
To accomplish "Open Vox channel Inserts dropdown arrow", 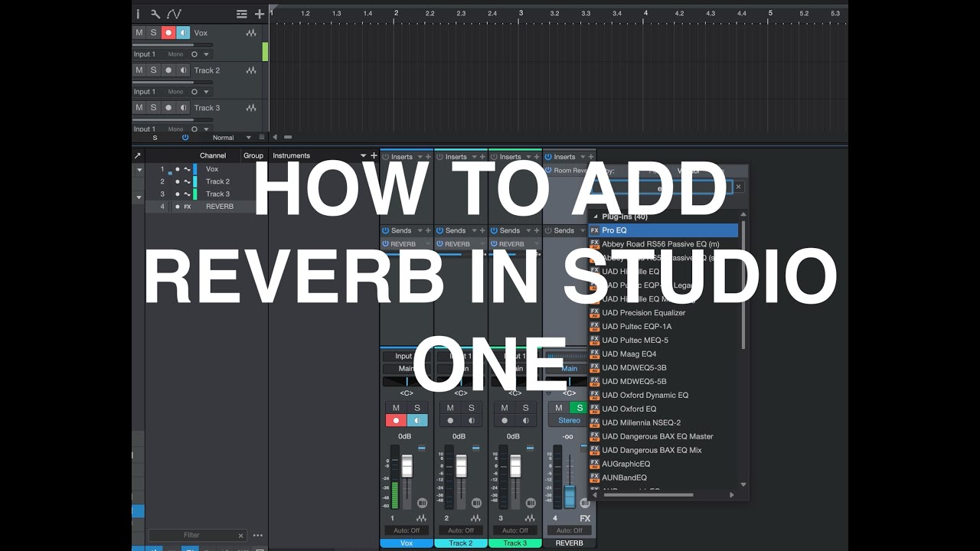I will coord(419,157).
